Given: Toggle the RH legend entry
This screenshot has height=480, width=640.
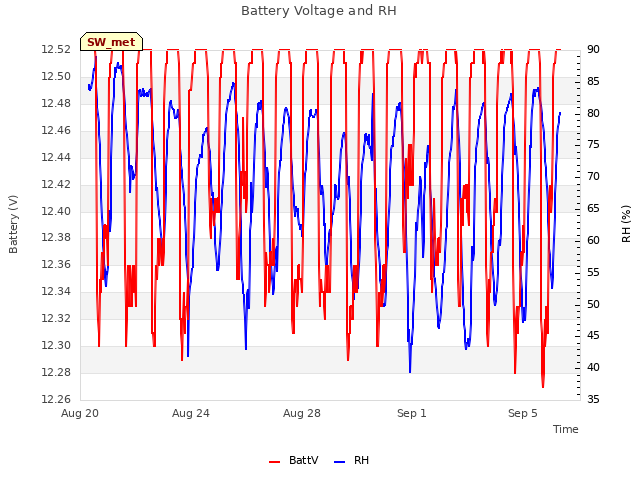Looking at the screenshot, I should click(351, 460).
